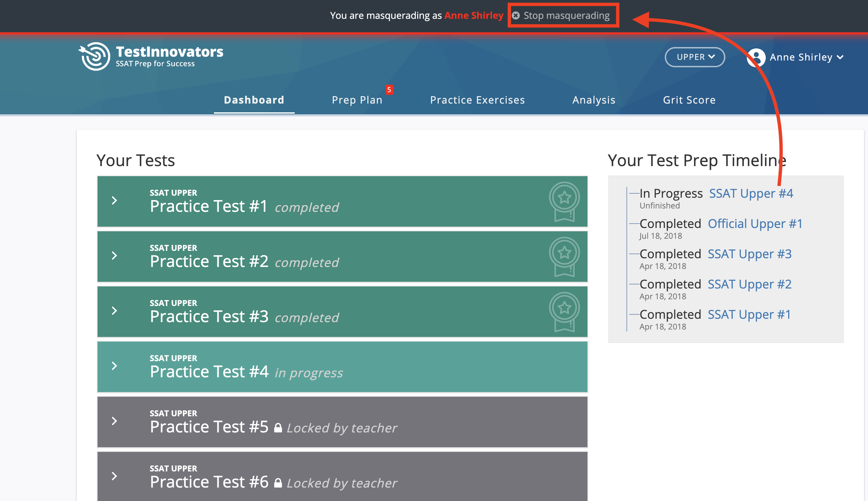
Task: Click the lock icon on Practice Test #6
Action: tap(278, 483)
